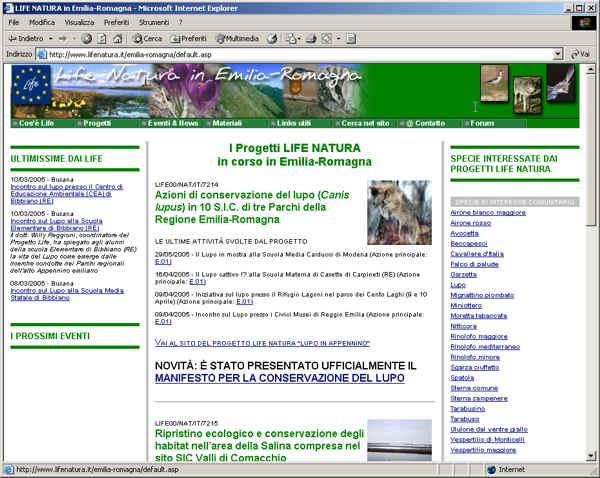Click the Windows logo throbber icon

click(584, 23)
